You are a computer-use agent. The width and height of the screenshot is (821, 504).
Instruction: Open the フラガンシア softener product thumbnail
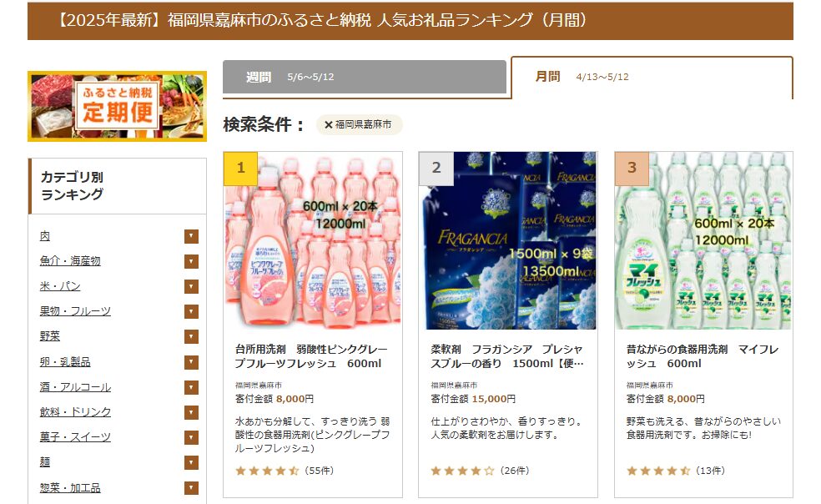(x=508, y=241)
